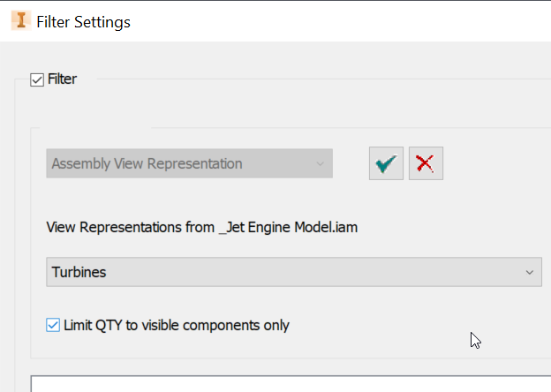
Task: Click the Inventor logo in title bar
Action: (20, 20)
